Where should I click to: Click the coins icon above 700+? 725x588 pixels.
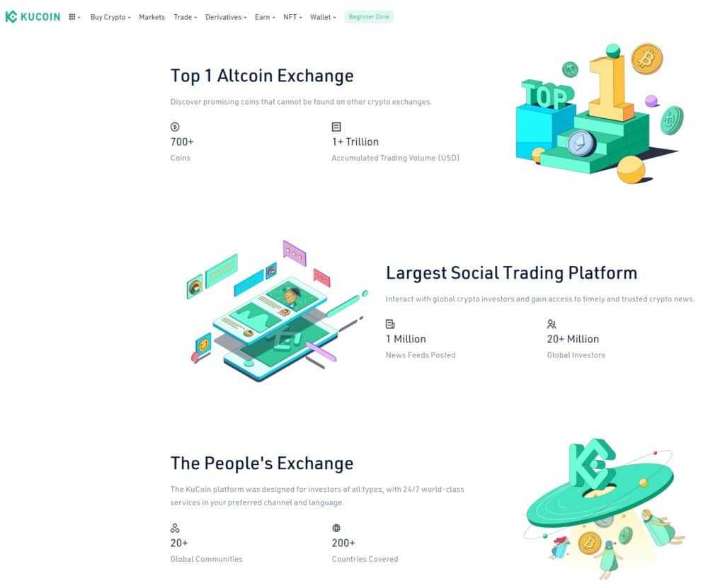pyautogui.click(x=175, y=127)
